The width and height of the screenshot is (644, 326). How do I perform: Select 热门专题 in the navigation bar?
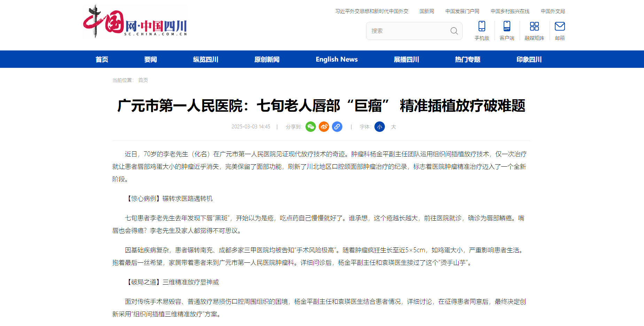[467, 59]
